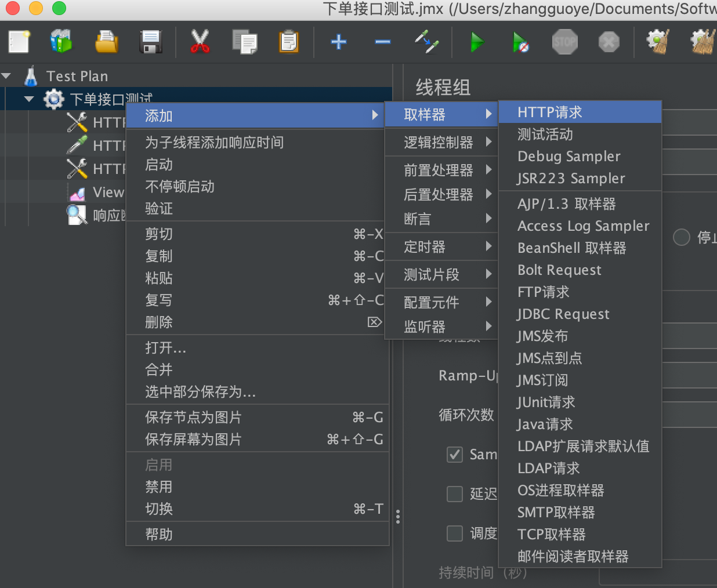Click the Cut scissors icon

point(200,42)
